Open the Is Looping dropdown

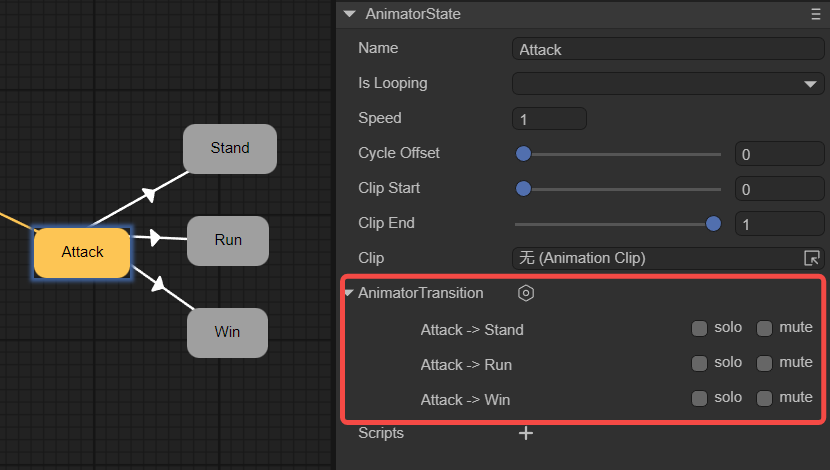[x=668, y=84]
